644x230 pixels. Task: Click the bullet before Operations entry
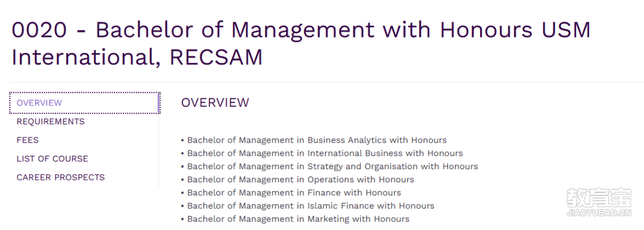click(182, 180)
